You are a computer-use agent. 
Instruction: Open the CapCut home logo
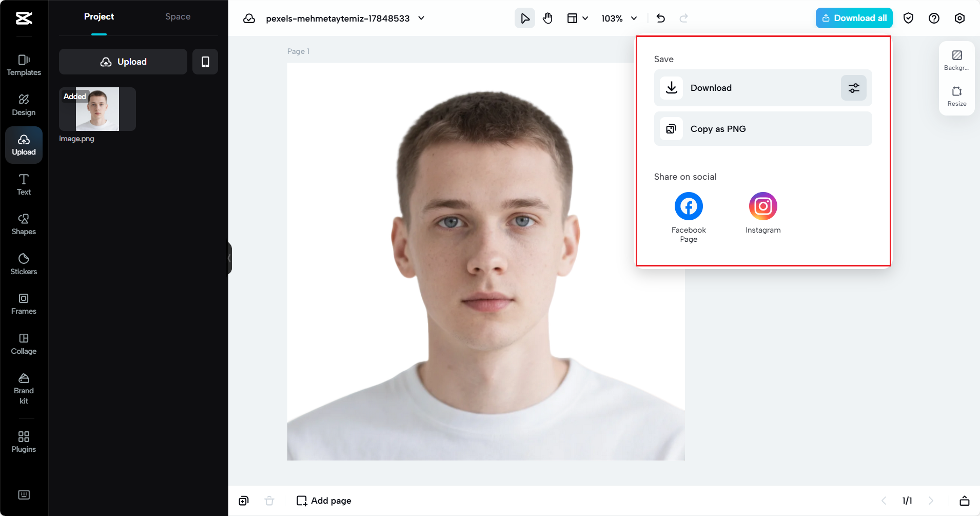(x=24, y=18)
